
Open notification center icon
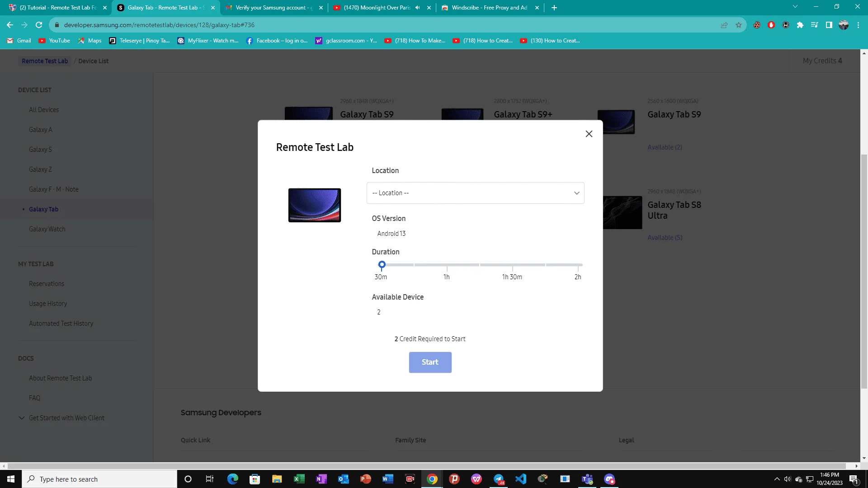coord(854,479)
